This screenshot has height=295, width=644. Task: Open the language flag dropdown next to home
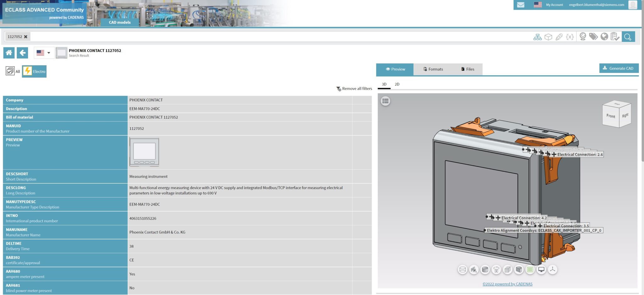(x=44, y=53)
